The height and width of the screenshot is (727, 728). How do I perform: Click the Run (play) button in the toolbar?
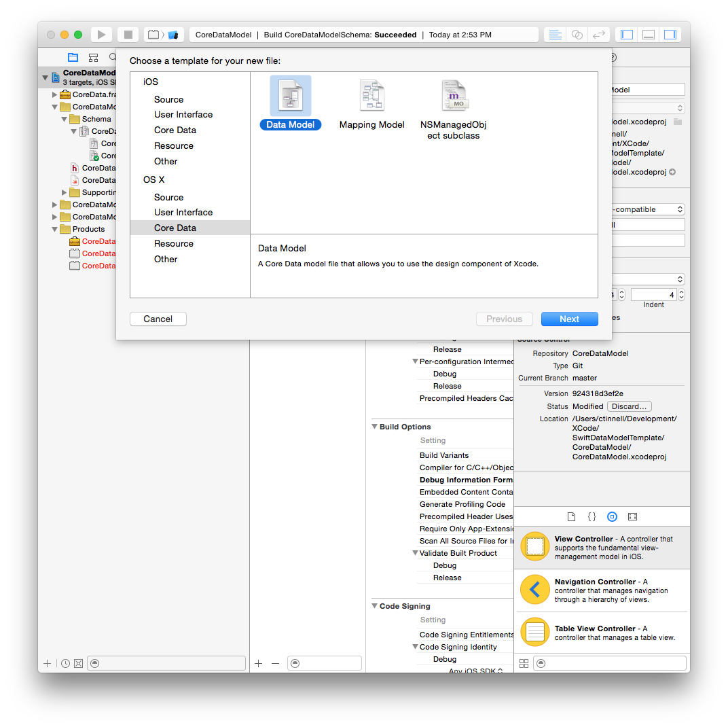pyautogui.click(x=101, y=35)
